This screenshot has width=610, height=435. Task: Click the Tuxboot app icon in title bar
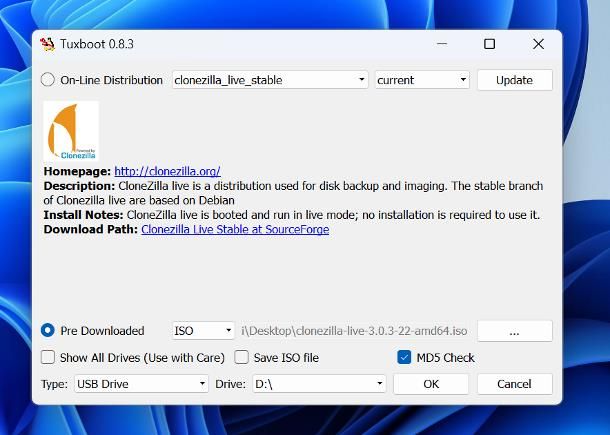pyautogui.click(x=47, y=44)
